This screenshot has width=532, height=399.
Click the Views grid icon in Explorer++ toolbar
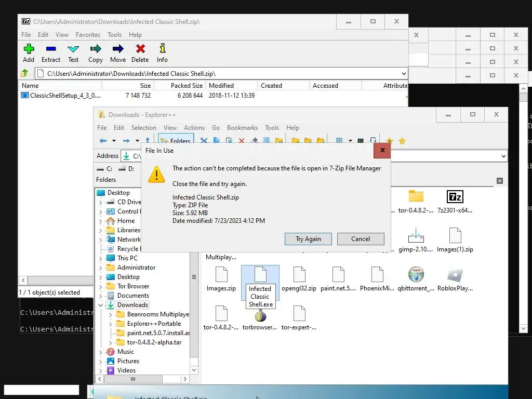(x=339, y=140)
